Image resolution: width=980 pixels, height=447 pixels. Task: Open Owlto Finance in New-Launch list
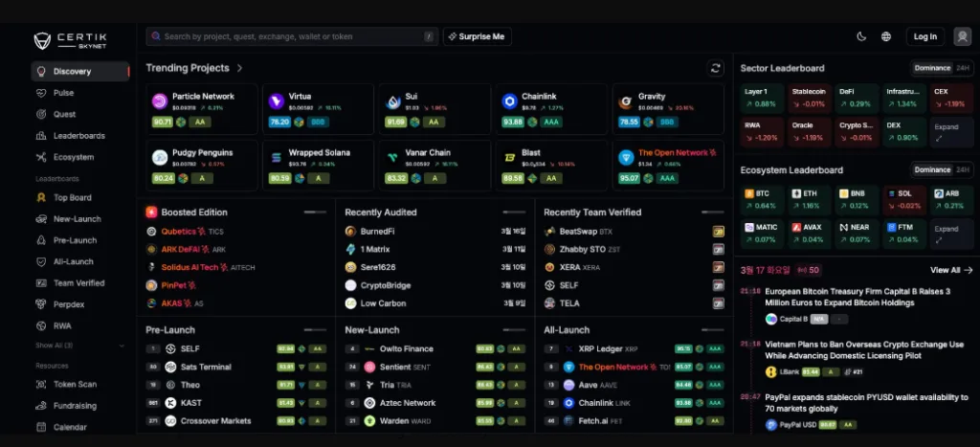(435, 348)
